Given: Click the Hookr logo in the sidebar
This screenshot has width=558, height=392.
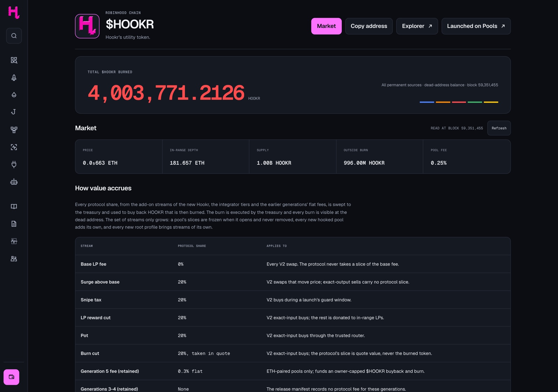Looking at the screenshot, I should click(14, 13).
